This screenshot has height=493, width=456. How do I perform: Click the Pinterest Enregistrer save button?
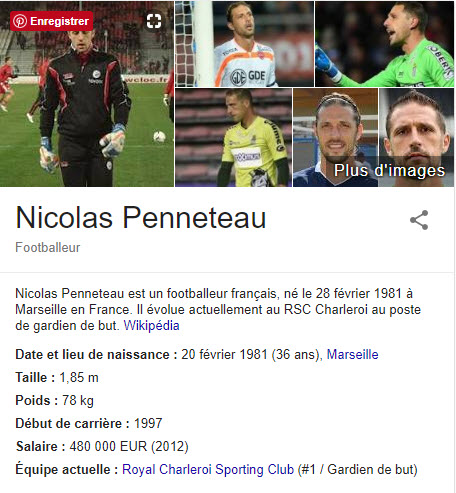pyautogui.click(x=52, y=21)
